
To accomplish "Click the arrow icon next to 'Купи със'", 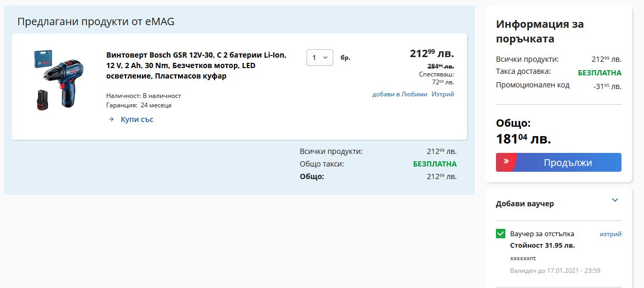I will 111,119.
